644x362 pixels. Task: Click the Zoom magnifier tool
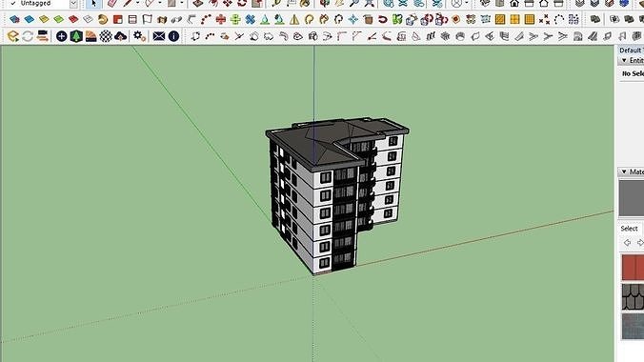point(354,4)
